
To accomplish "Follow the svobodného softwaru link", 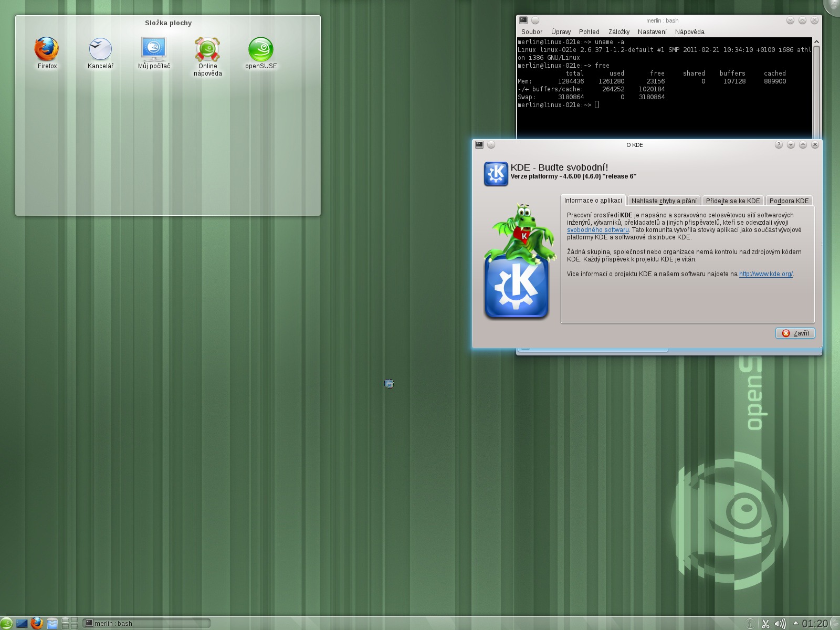I will (597, 230).
